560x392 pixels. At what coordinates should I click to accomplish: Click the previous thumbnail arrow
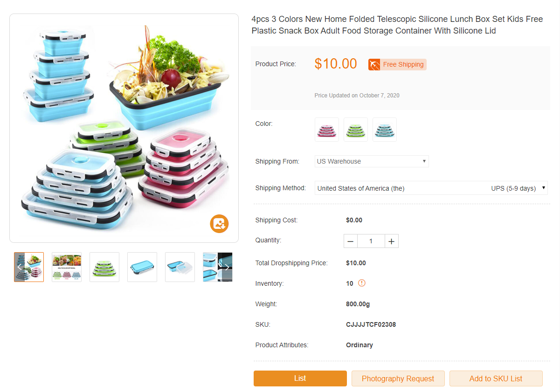click(x=20, y=267)
